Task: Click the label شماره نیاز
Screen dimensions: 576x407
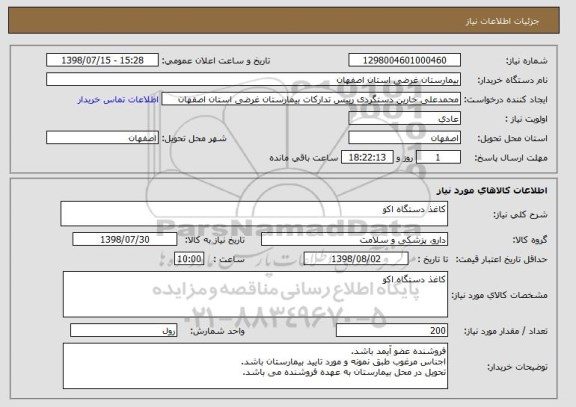Action: [526, 61]
